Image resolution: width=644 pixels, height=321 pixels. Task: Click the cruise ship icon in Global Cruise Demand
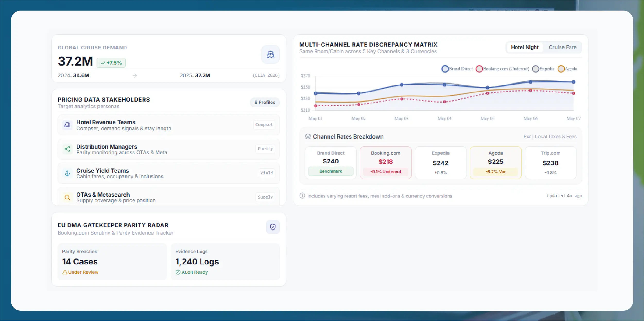click(x=270, y=54)
